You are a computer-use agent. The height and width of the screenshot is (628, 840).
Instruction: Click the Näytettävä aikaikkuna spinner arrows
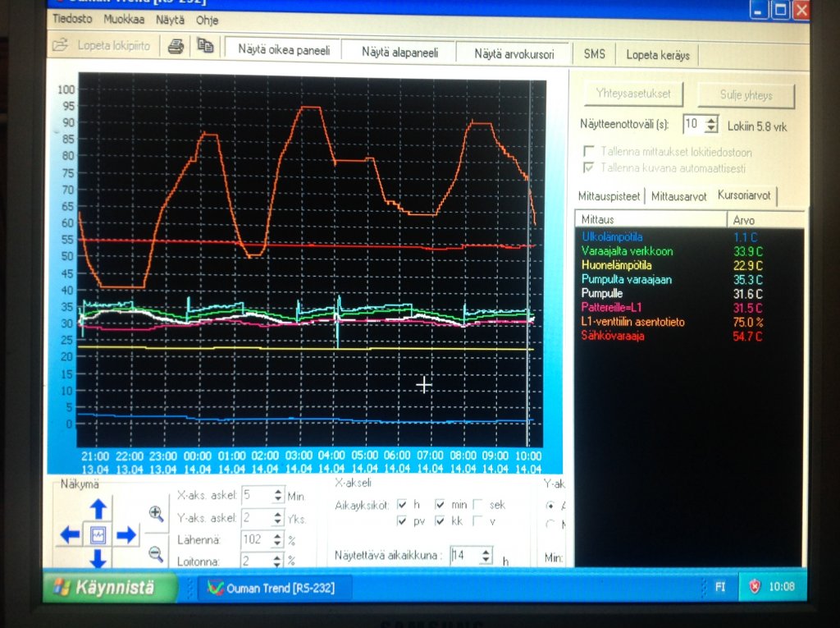pos(486,556)
